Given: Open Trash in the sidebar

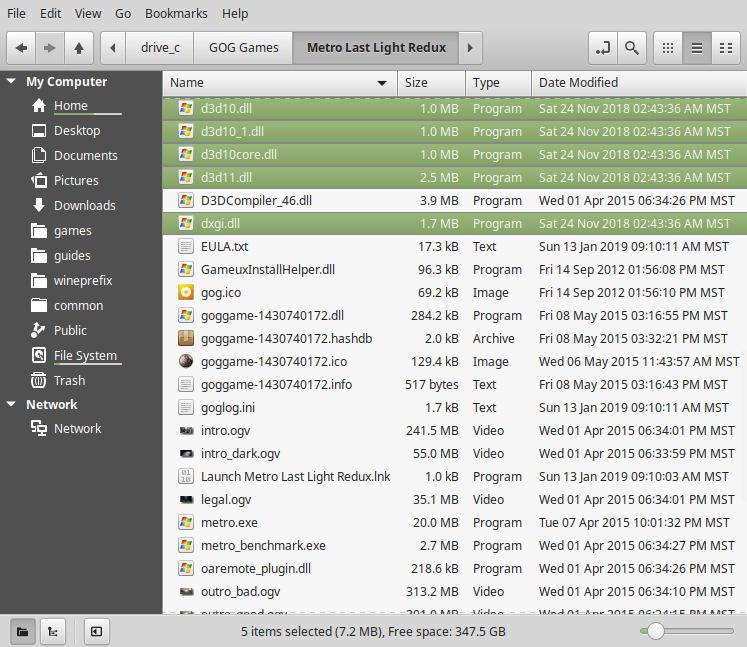Looking at the screenshot, I should [x=69, y=381].
